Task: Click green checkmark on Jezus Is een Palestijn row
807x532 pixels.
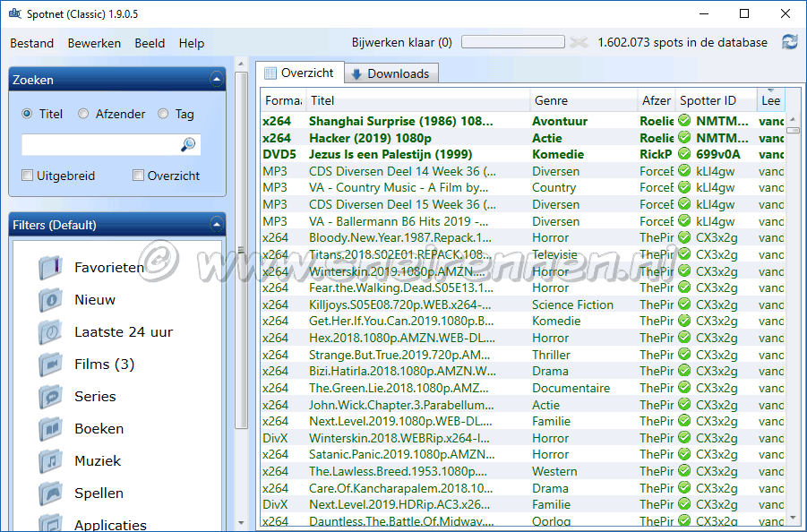Action: [x=684, y=154]
